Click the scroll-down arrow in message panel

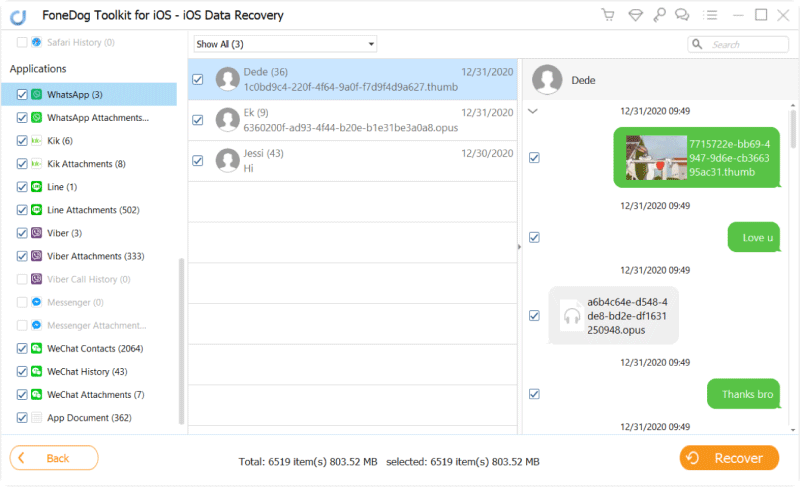(x=792, y=430)
